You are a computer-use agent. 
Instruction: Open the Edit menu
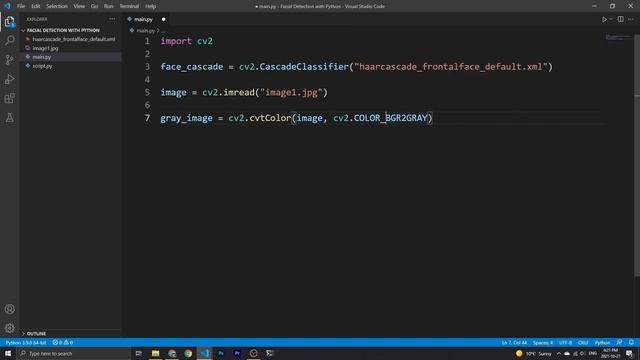(36, 6)
